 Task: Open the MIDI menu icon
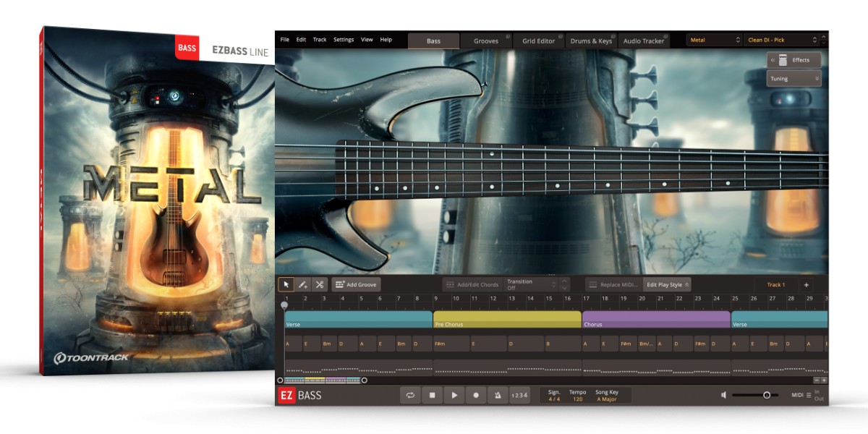pyautogui.click(x=809, y=395)
